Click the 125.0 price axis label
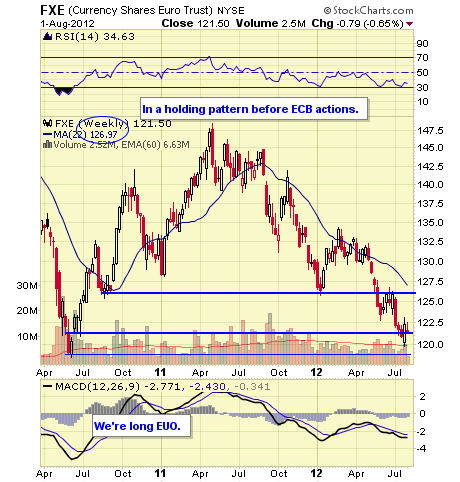This screenshot has height=482, width=460. [x=430, y=301]
